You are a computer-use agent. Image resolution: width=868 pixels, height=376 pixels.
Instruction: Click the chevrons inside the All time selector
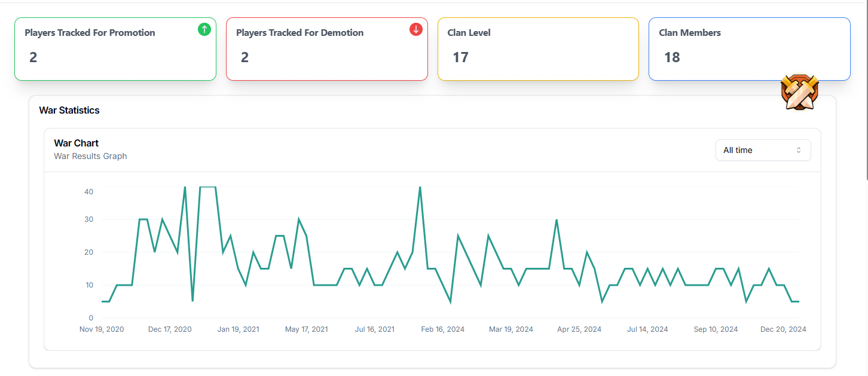click(x=799, y=150)
